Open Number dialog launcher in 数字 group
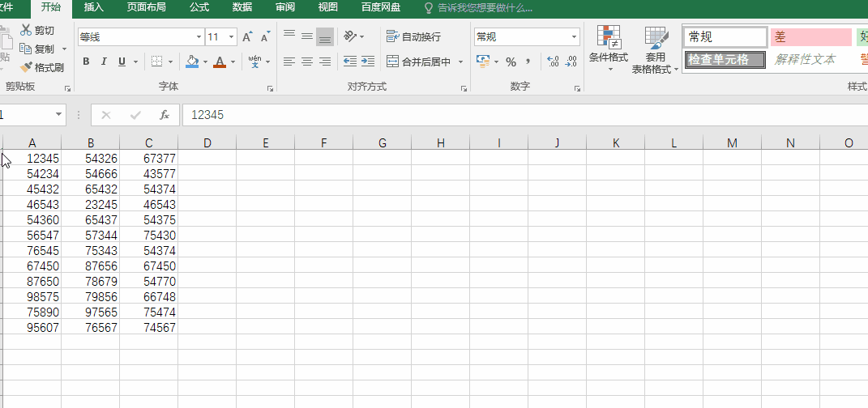This screenshot has width=868, height=408. [577, 88]
